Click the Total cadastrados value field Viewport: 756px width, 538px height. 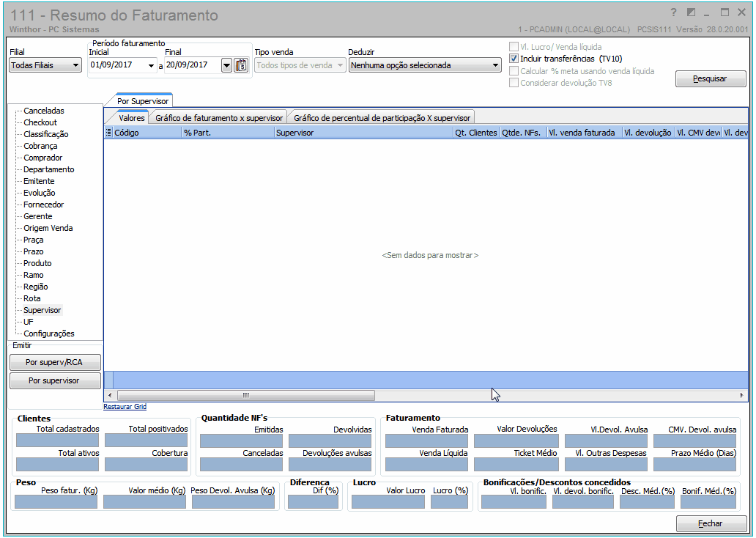(x=57, y=440)
